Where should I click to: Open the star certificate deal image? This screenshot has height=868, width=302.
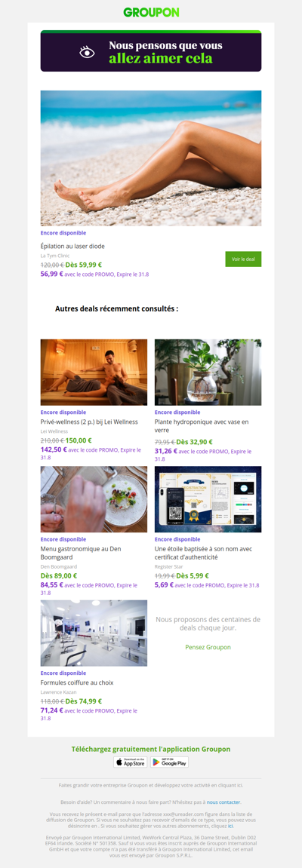coord(208,498)
